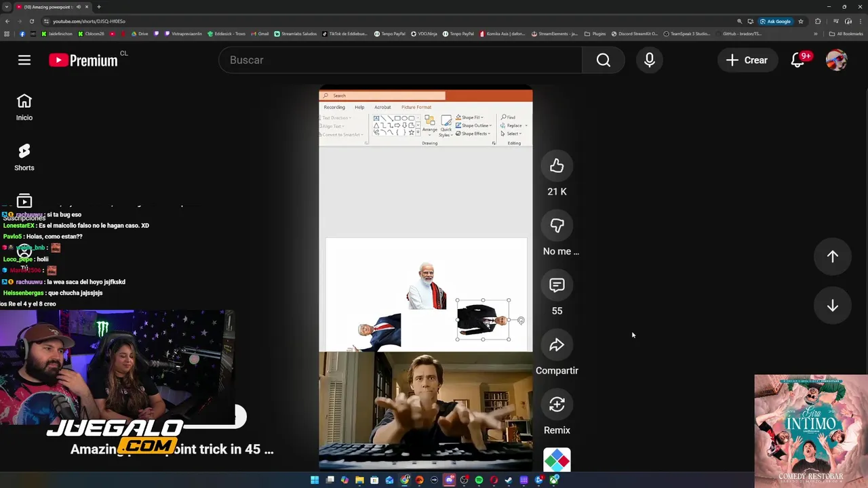868x488 pixels.
Task: Open the YouTube hamburger guide menu
Action: click(24, 60)
